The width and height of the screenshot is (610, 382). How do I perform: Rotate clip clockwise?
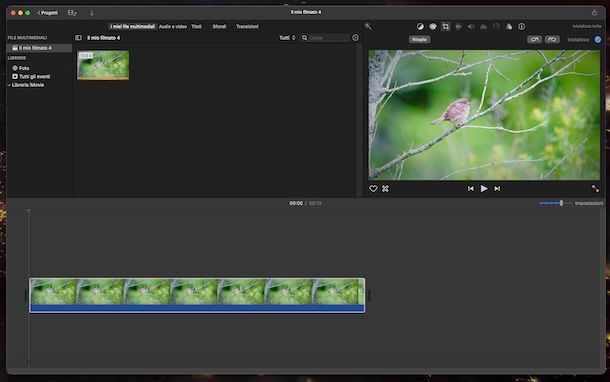pyautogui.click(x=552, y=39)
